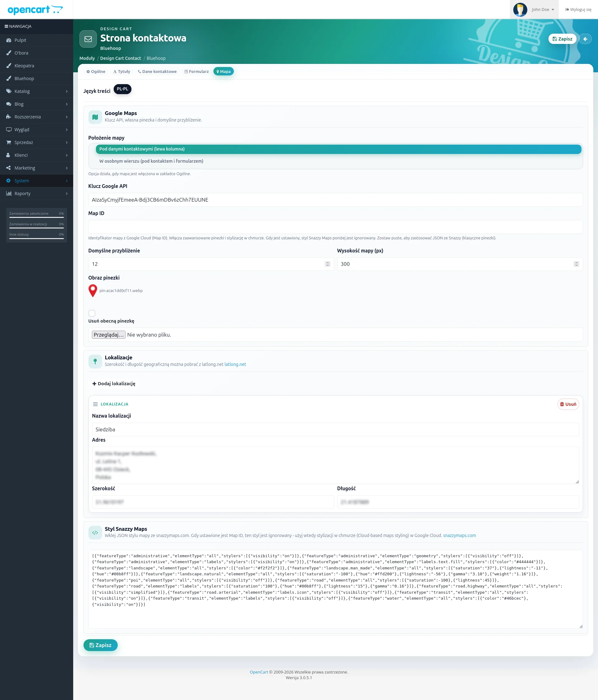Select the "W osobnym wierszu" map position option

(338, 161)
